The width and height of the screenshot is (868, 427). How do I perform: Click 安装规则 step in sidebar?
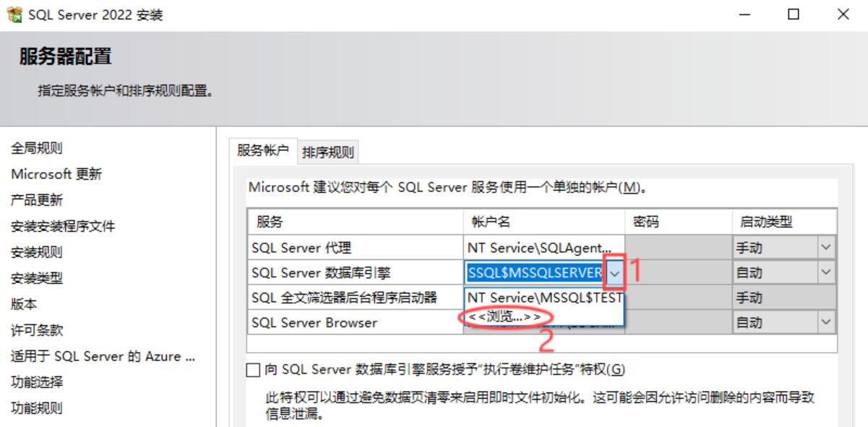pos(37,252)
